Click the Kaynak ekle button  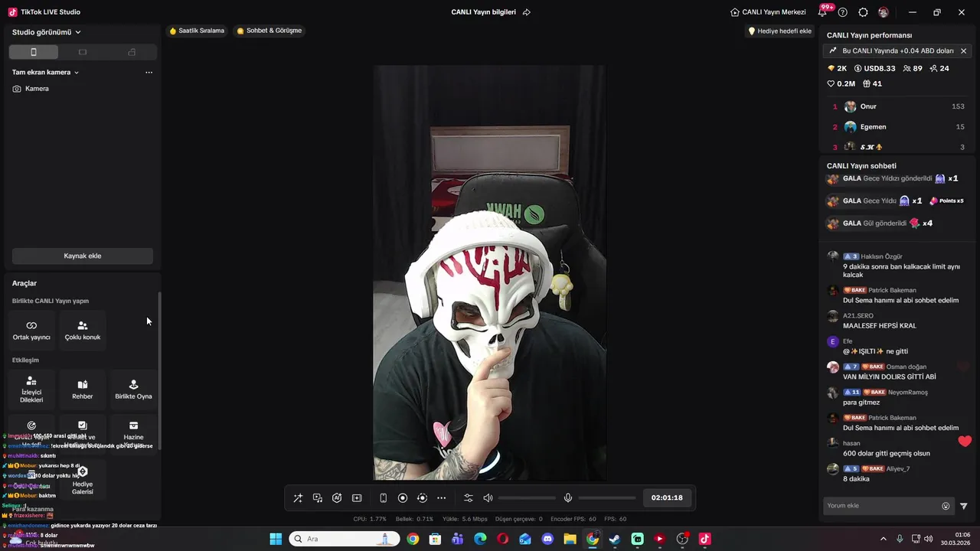83,256
